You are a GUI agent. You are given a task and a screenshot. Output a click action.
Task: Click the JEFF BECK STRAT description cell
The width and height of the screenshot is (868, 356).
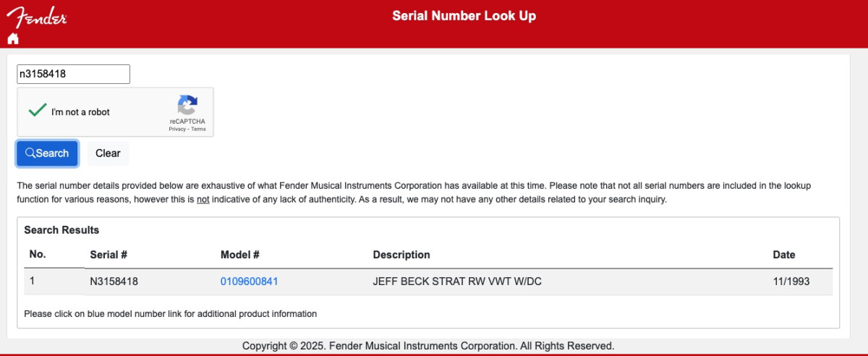click(x=456, y=281)
